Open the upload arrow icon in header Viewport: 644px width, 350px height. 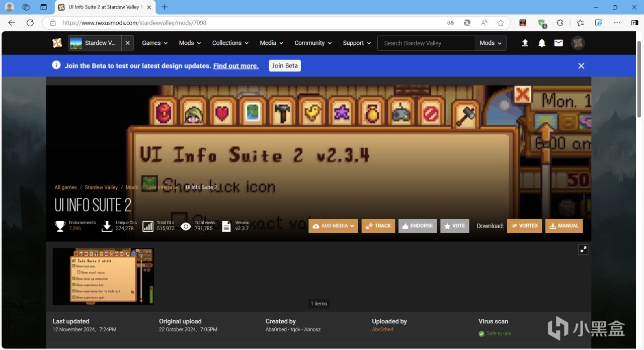(x=525, y=43)
